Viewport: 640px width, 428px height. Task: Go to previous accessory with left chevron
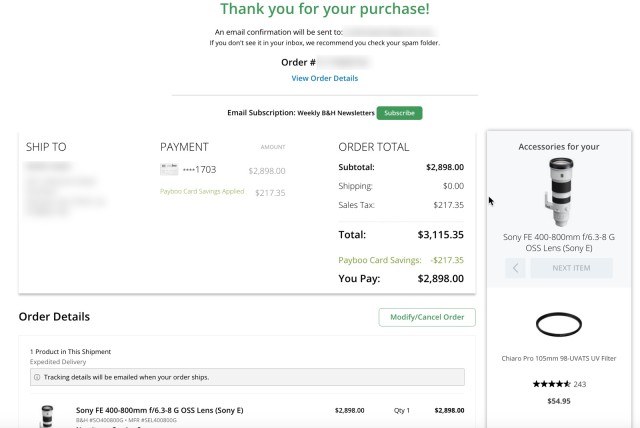pos(515,268)
